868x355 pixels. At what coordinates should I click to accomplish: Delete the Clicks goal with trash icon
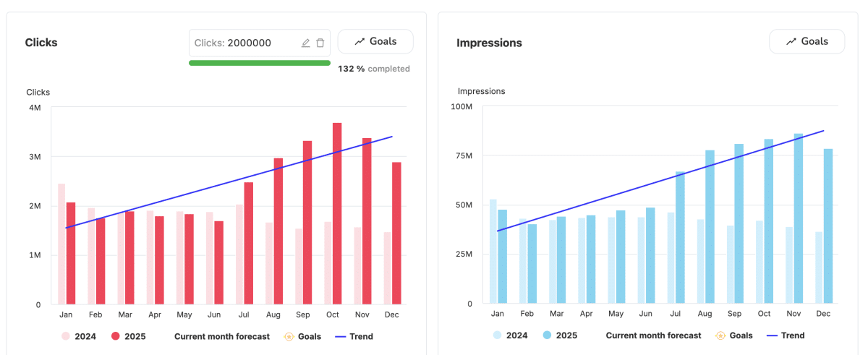point(320,43)
